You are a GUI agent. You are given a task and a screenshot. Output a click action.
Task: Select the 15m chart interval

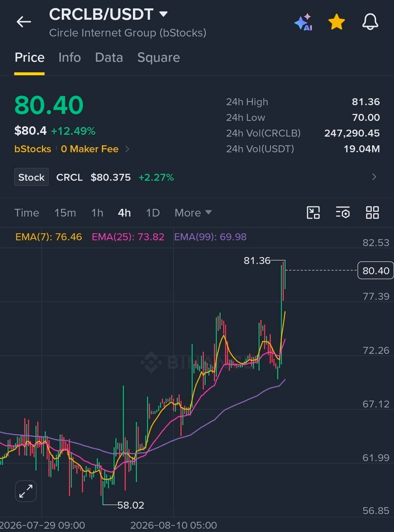(65, 213)
